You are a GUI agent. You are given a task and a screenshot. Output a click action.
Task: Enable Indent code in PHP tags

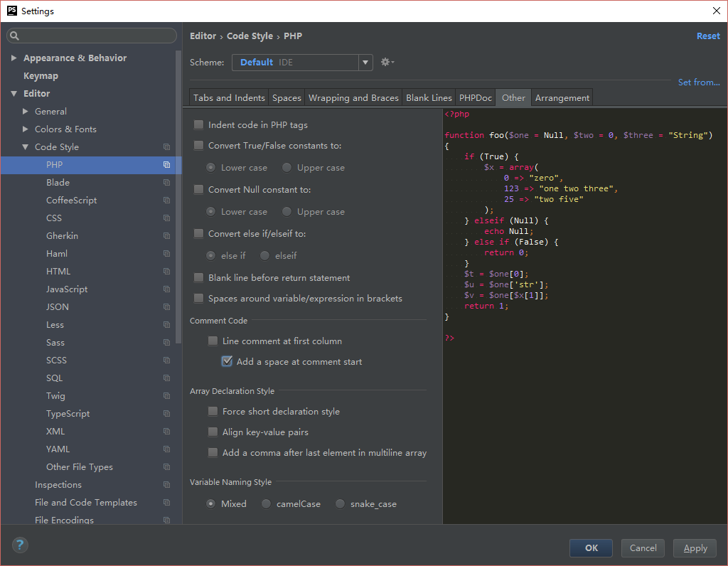(x=199, y=125)
